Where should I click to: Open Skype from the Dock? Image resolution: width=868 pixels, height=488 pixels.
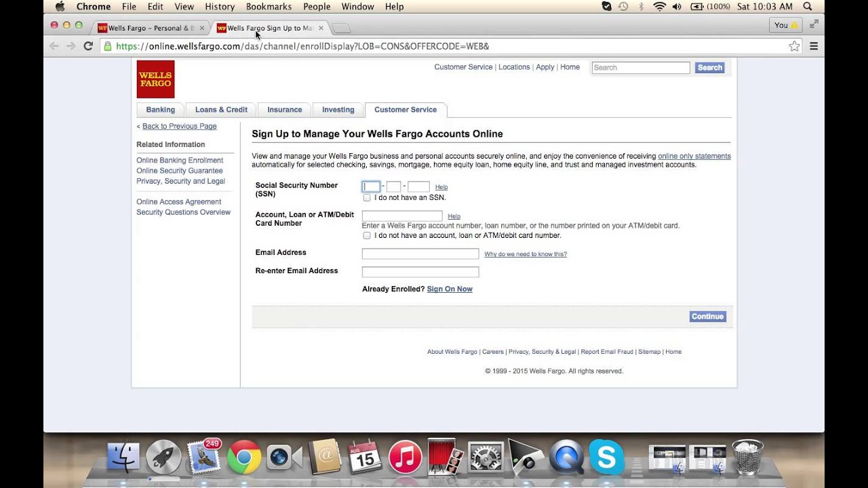coord(607,457)
